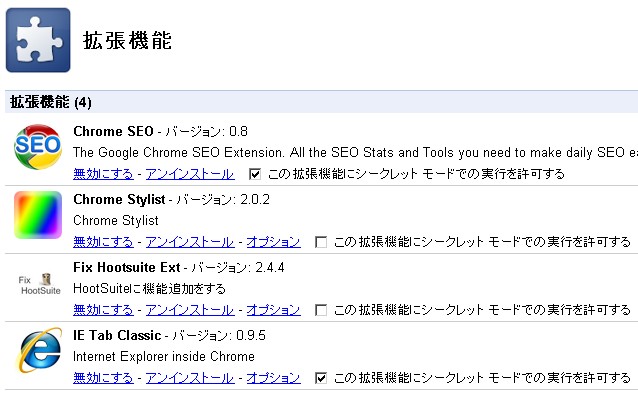Click the Chrome Stylist description line
The height and width of the screenshot is (396, 638).
[116, 221]
